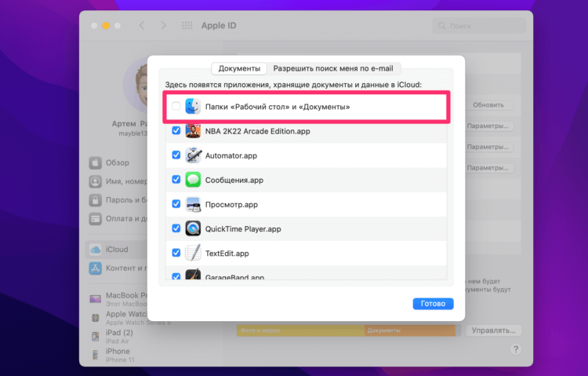
Task: Select the MacBook Pro device
Action: (x=118, y=299)
